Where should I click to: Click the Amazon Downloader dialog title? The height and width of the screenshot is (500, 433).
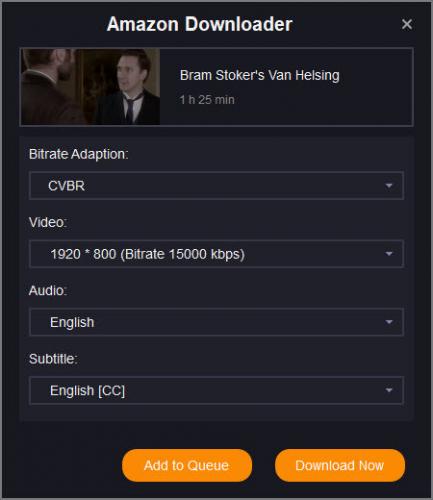(x=199, y=24)
